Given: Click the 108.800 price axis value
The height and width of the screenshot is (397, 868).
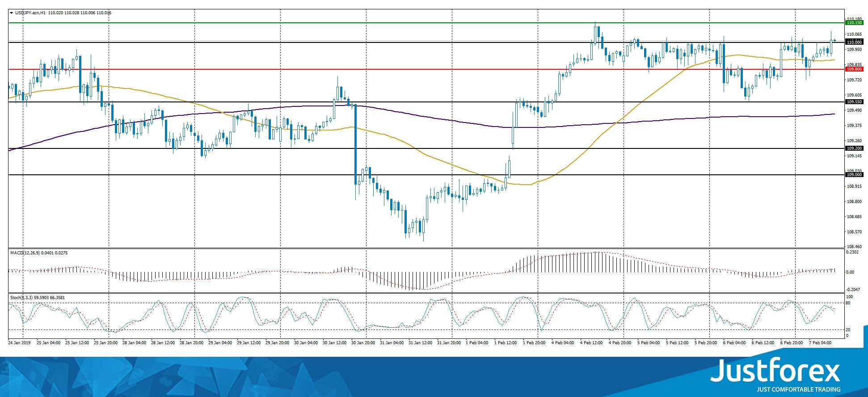Looking at the screenshot, I should (x=854, y=202).
